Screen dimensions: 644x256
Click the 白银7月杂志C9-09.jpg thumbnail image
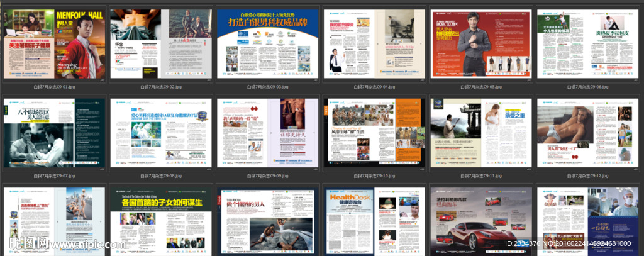tap(267, 133)
